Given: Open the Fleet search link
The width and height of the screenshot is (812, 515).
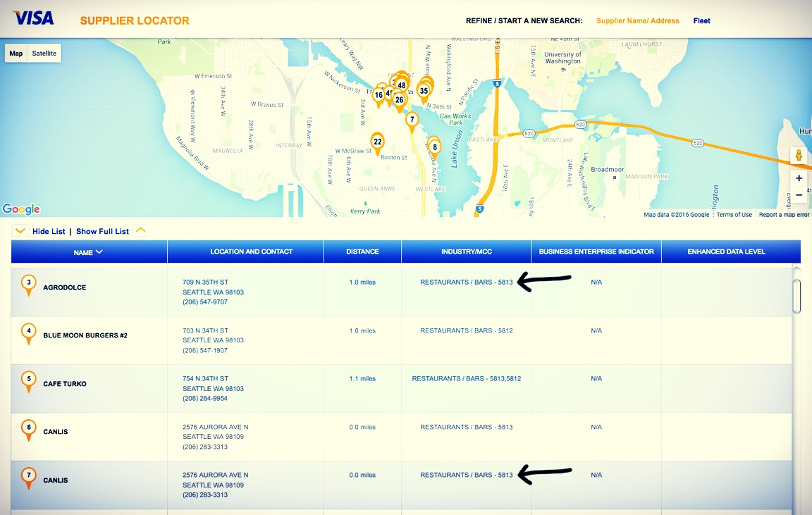Looking at the screenshot, I should (702, 20).
